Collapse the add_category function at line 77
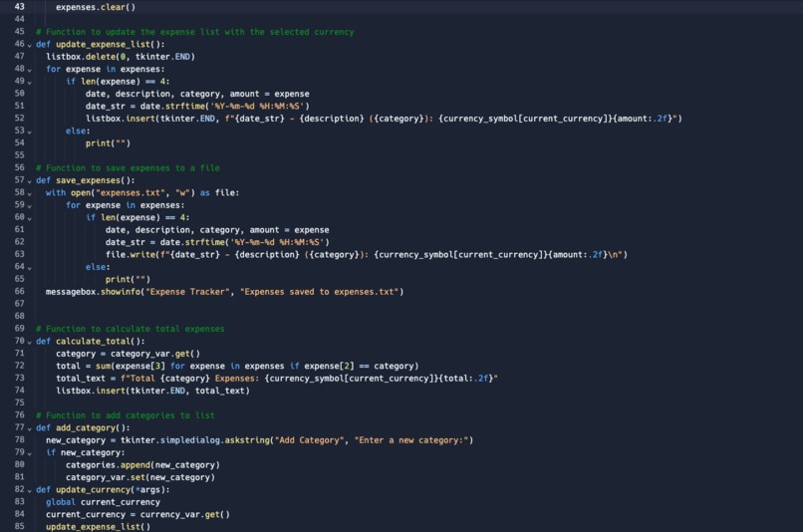 pyautogui.click(x=29, y=428)
